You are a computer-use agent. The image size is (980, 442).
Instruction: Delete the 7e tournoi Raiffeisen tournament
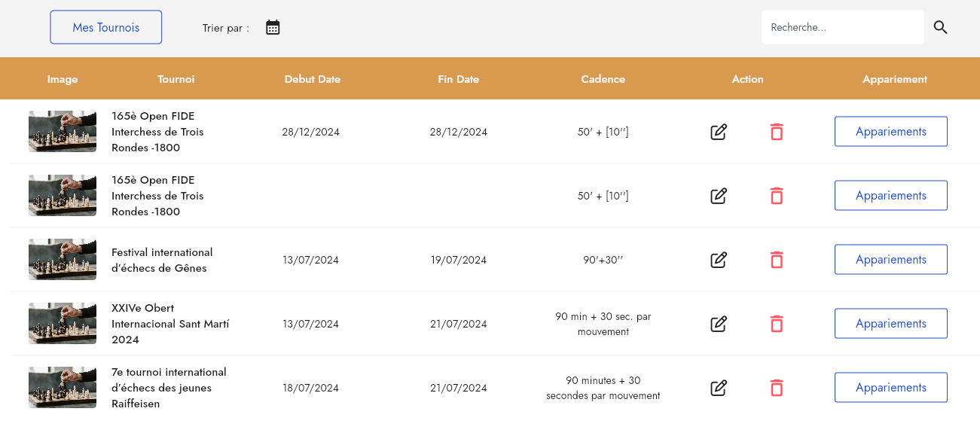pos(777,388)
